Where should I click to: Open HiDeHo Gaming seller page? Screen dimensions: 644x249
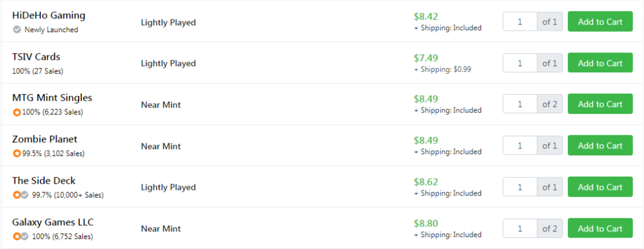click(49, 16)
